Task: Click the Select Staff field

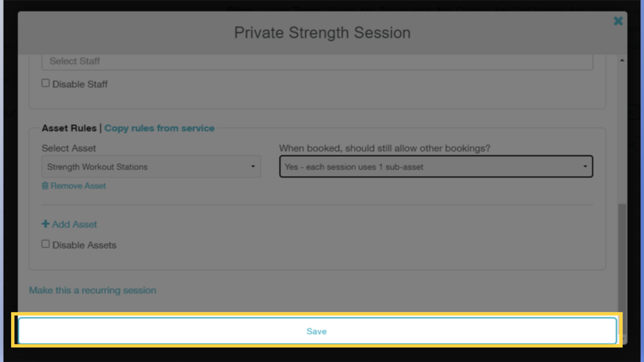Action: click(x=317, y=61)
